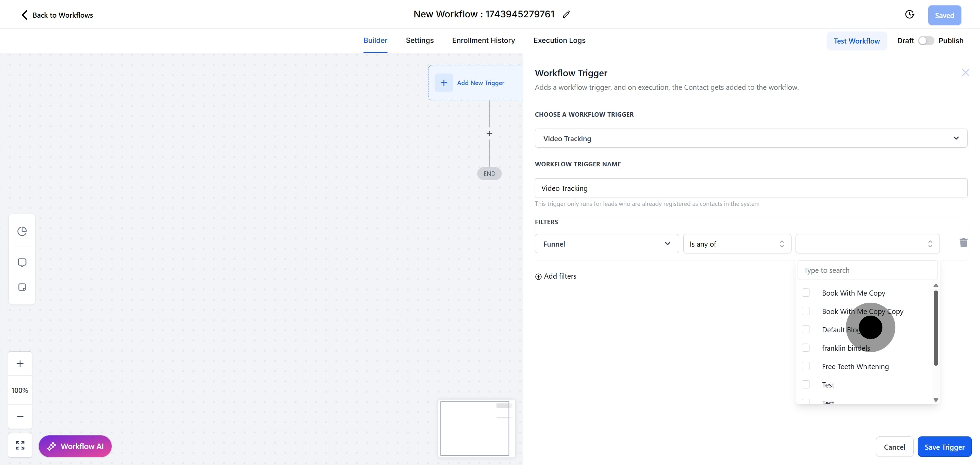Click the Add filters plus-circle icon
980x465 pixels.
pos(538,277)
